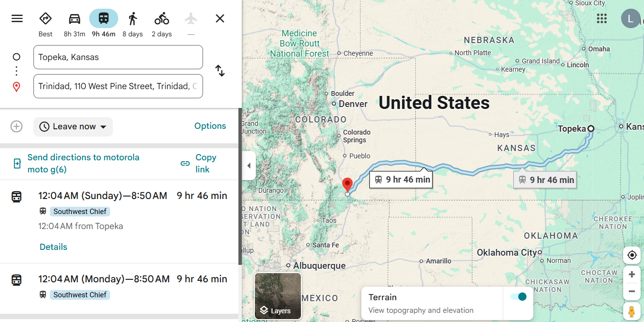644x322 pixels.
Task: Open Details for the Sunday route
Action: coord(53,247)
